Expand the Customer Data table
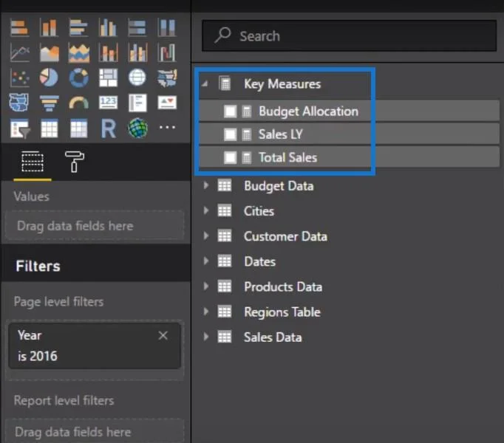504x443 pixels. click(206, 236)
